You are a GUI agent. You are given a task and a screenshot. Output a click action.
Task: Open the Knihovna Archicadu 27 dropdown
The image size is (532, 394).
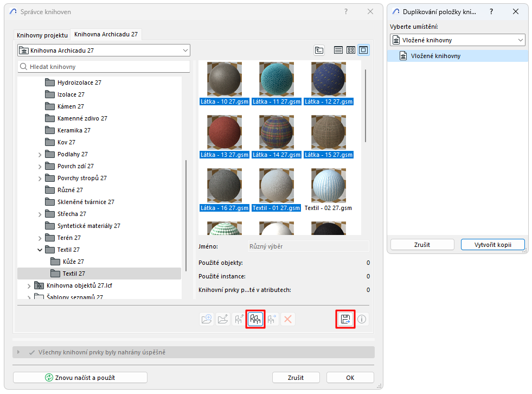click(104, 50)
